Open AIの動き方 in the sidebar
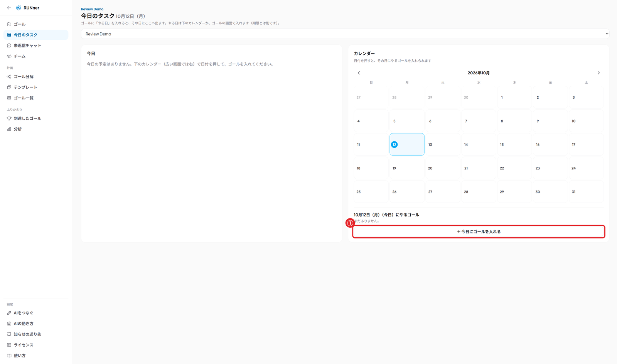The image size is (617, 364). (x=36, y=324)
